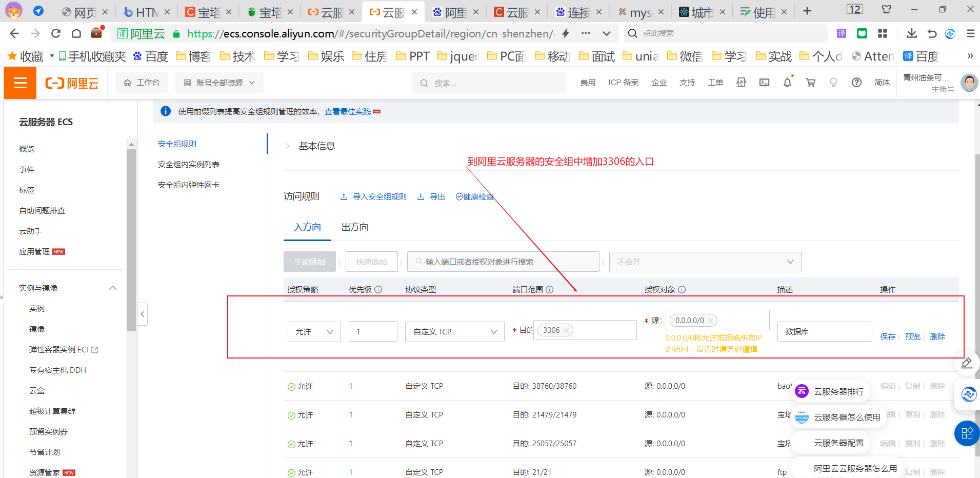Open 弹性容器实例 ECI link
Screen dimensions: 980x478
click(64, 350)
